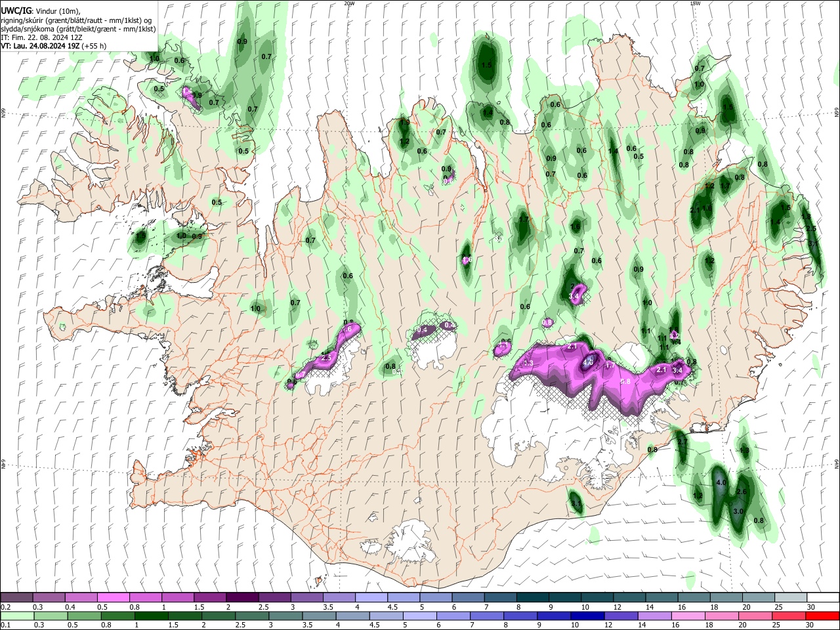Screen dimensions: 840x630
Task: Click the '20W' longitude label at the top edge
Action: 349,3
